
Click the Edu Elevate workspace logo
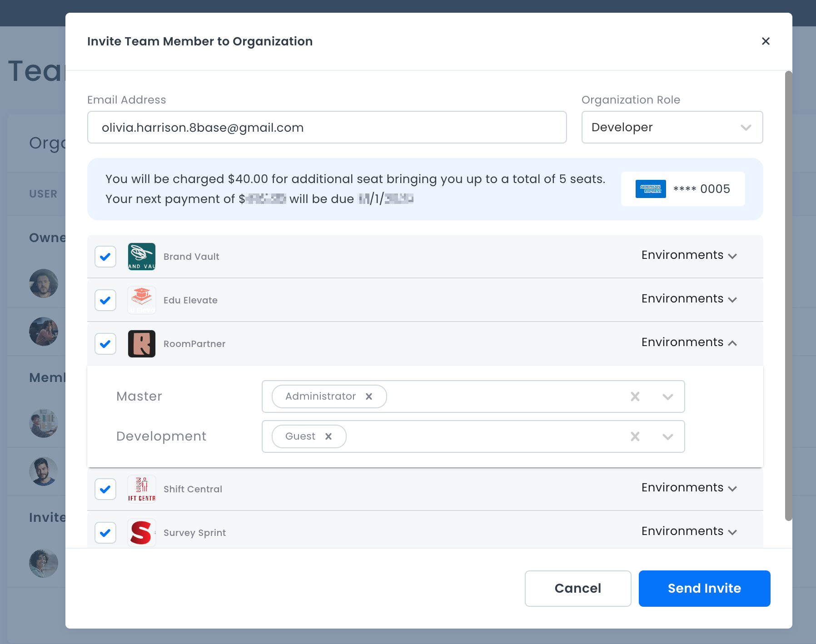point(141,300)
